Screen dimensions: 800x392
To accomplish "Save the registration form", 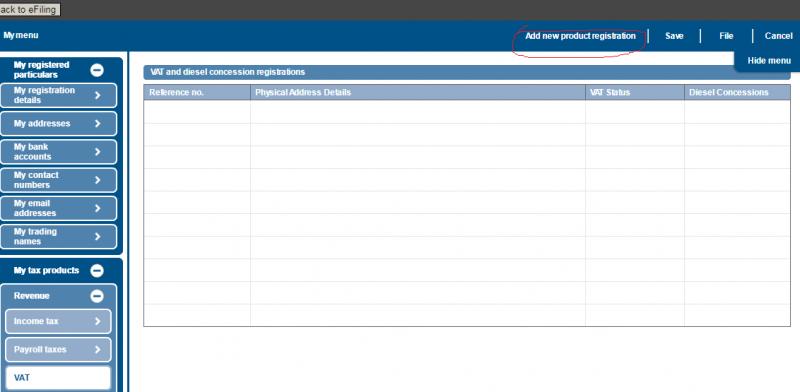I will click(674, 36).
